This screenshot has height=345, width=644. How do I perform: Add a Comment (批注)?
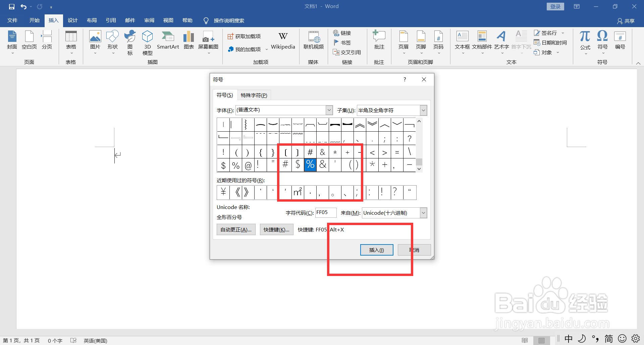(379, 40)
